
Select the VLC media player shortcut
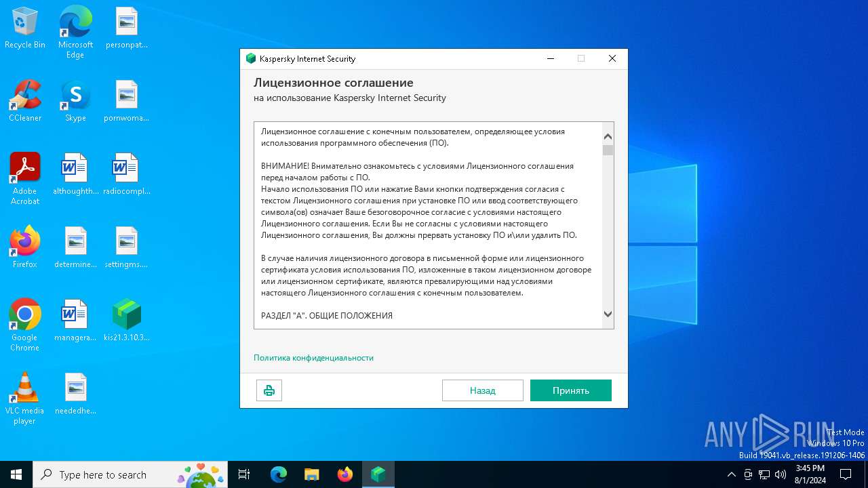[25, 399]
